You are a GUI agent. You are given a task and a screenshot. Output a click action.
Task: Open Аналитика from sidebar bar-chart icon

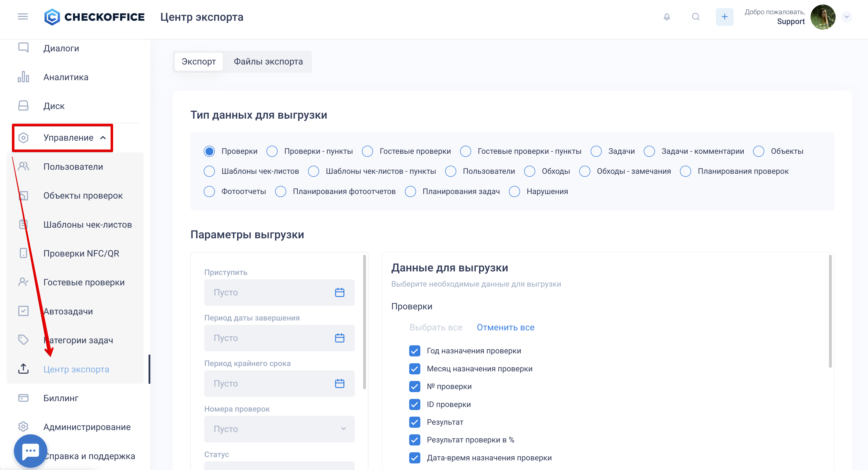[x=23, y=77]
